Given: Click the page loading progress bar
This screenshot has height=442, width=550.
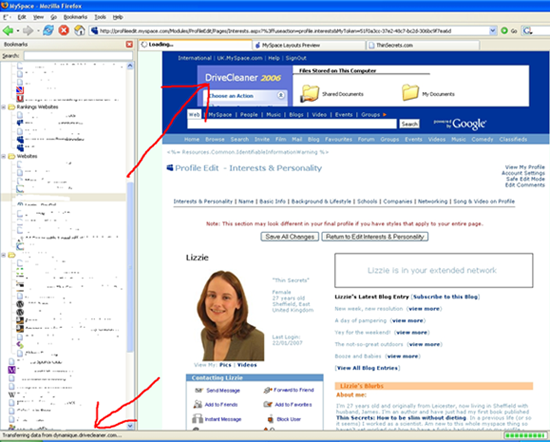Looking at the screenshot, I should click(x=525, y=435).
